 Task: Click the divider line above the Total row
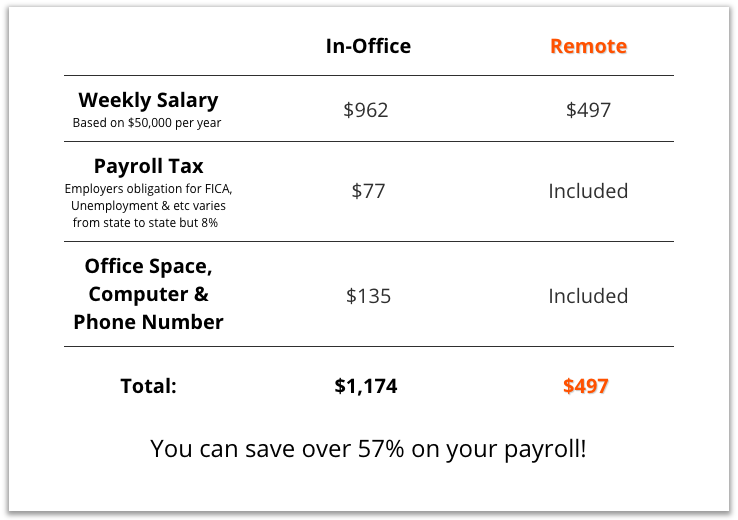[x=368, y=346]
